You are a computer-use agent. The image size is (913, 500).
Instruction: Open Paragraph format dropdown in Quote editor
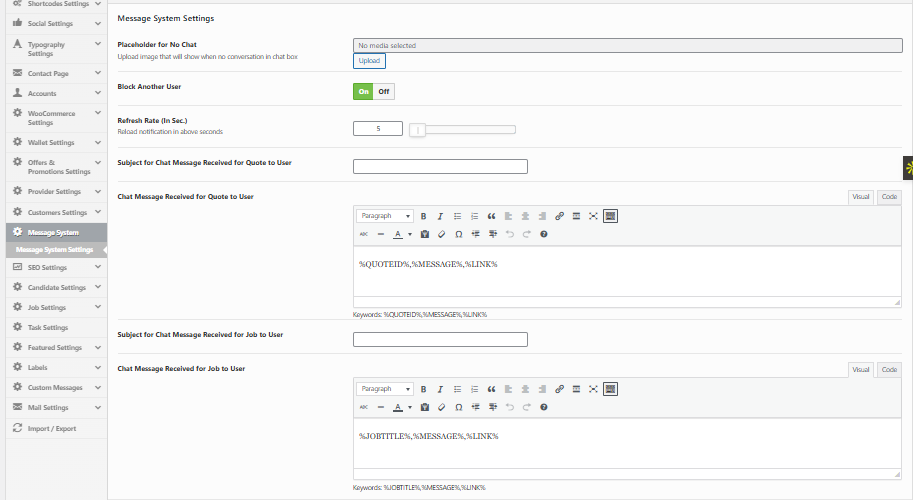point(385,216)
